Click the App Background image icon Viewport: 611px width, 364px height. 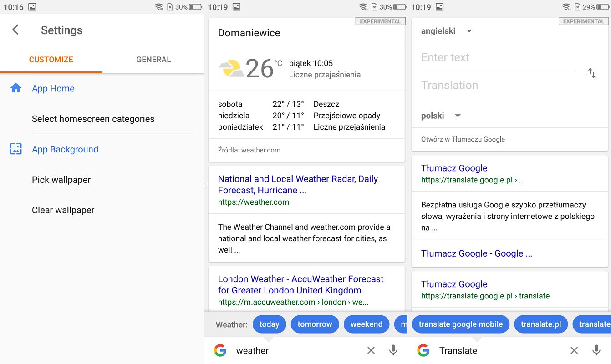click(16, 149)
